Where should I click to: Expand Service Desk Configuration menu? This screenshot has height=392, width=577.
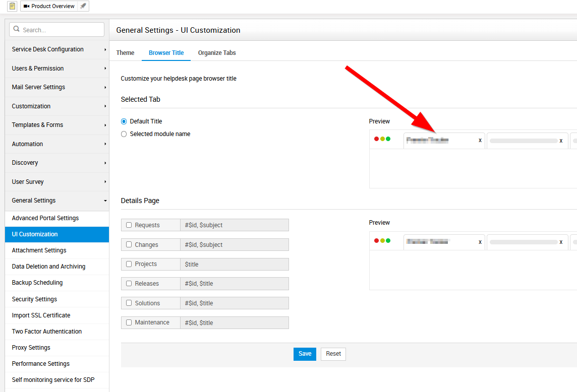click(56, 49)
